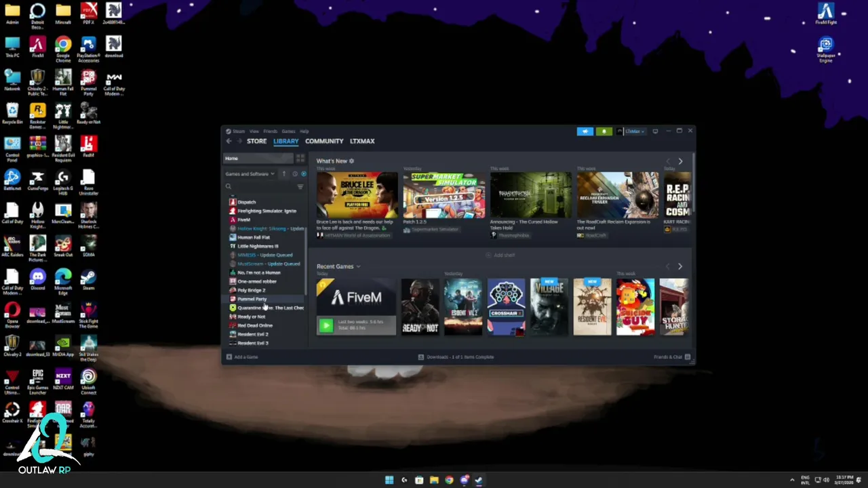Click Add a Game at bottom
This screenshot has height=488, width=868.
point(242,357)
